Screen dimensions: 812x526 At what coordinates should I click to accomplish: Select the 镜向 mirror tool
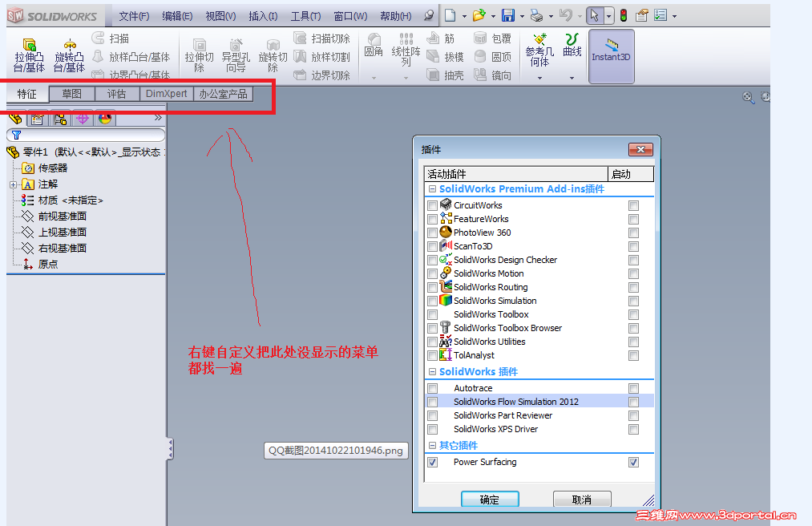(x=492, y=75)
